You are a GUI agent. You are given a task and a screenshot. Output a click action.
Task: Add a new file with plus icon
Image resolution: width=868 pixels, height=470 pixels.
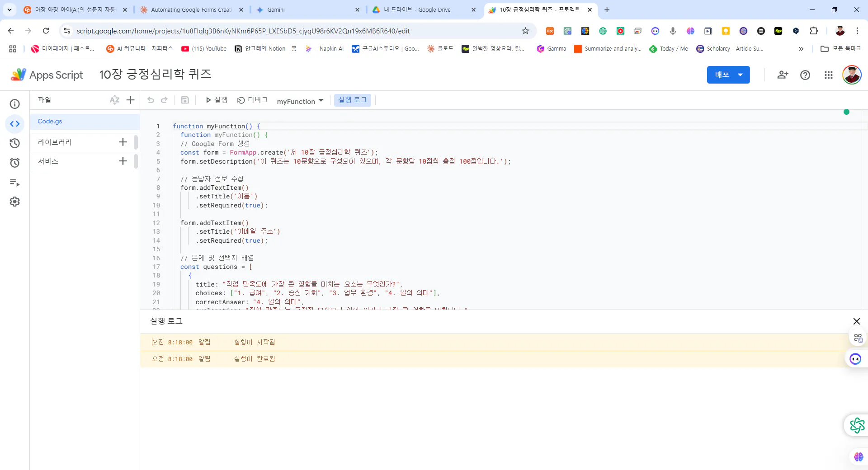(x=131, y=100)
